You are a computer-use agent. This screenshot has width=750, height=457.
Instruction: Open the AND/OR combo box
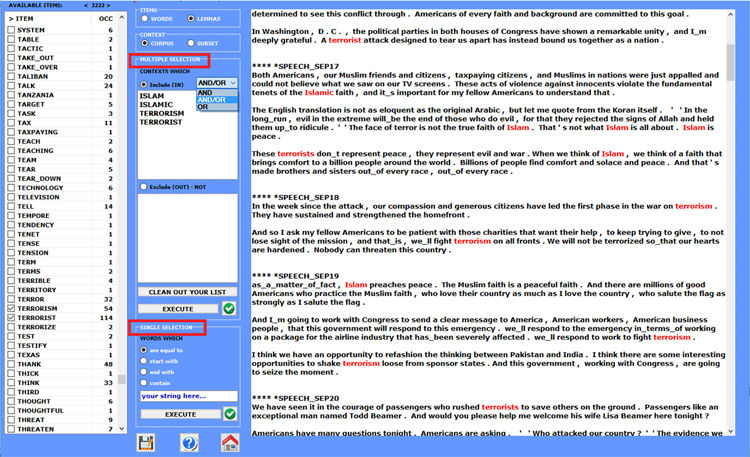tap(217, 83)
